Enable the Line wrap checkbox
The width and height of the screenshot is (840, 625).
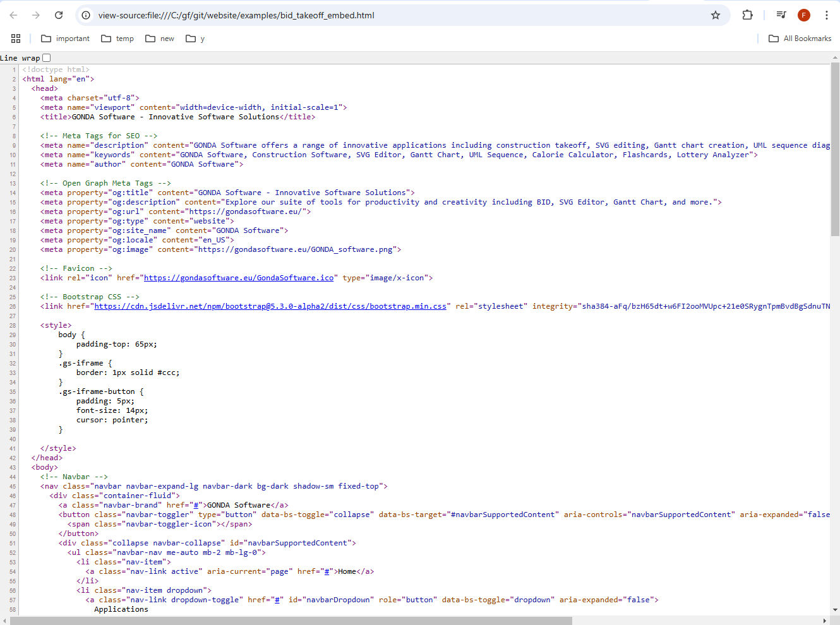pyautogui.click(x=46, y=57)
